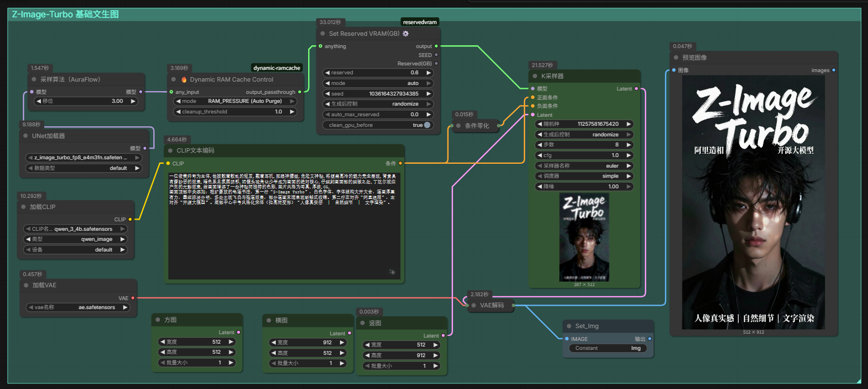Viewport: 868px width, 389px height.
Task: Click the 33.012秒 timing label
Action: click(x=329, y=22)
